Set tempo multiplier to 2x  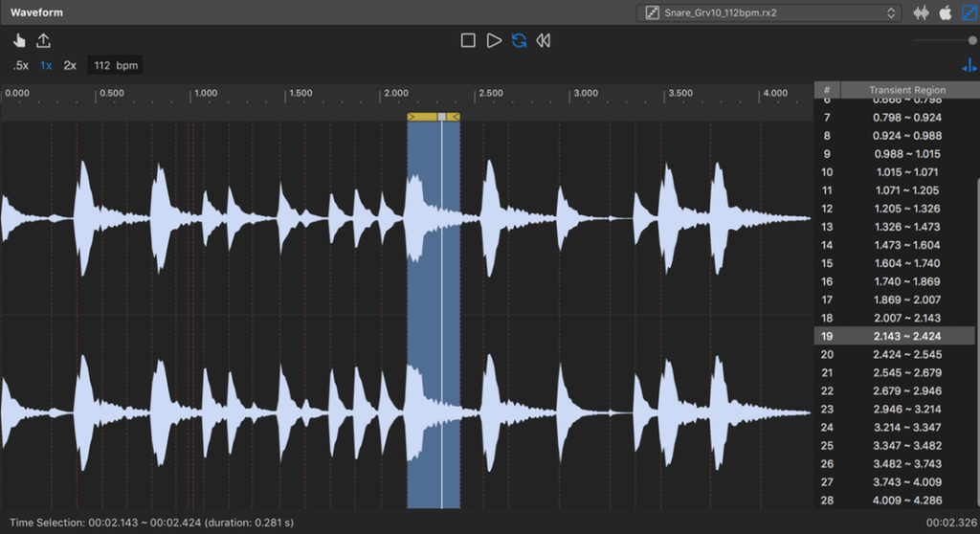[x=70, y=65]
